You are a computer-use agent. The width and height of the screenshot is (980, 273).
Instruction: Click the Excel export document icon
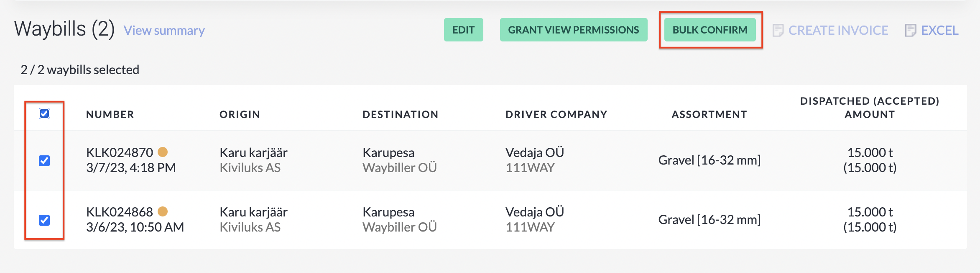click(x=911, y=31)
